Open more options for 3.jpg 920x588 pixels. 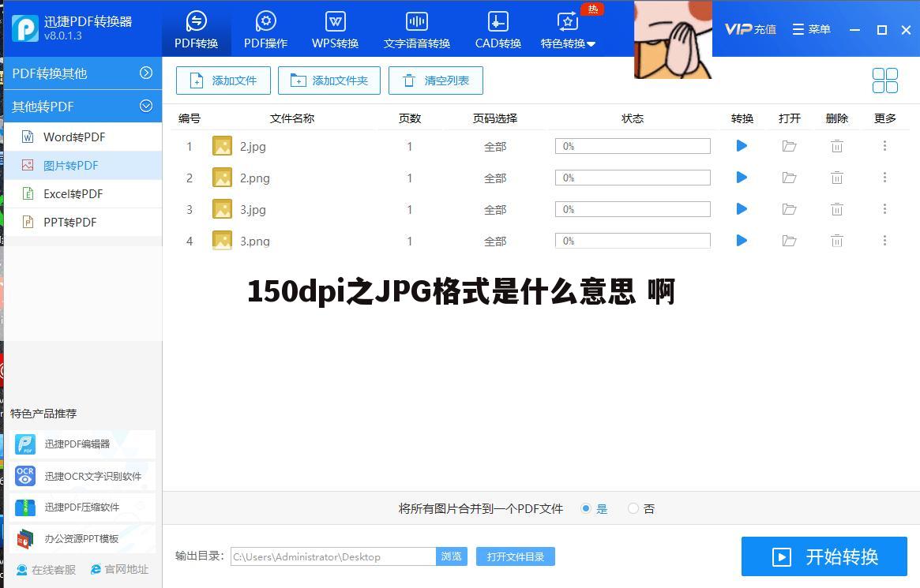pos(884,209)
